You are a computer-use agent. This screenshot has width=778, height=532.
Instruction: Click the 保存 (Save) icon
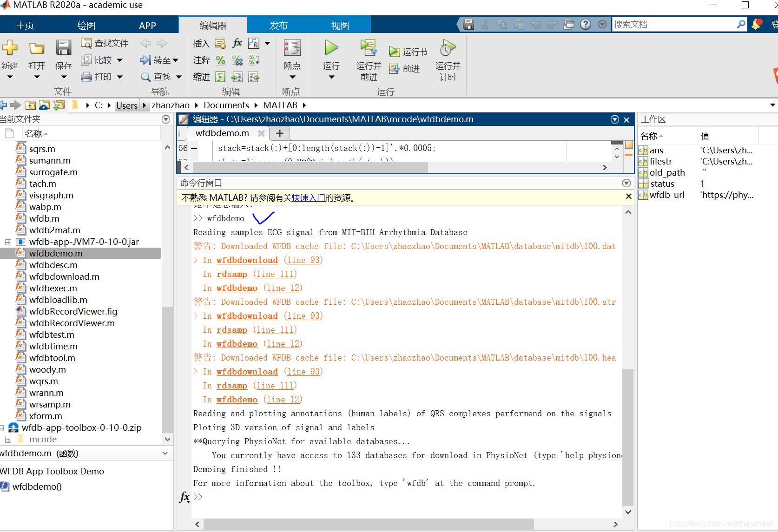click(63, 48)
